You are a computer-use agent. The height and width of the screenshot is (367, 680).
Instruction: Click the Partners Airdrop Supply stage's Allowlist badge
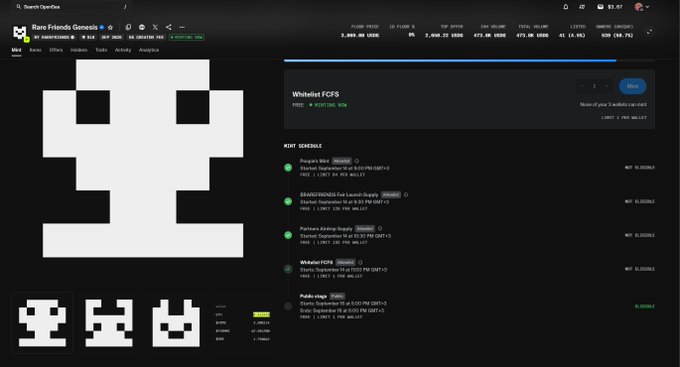[x=365, y=229]
